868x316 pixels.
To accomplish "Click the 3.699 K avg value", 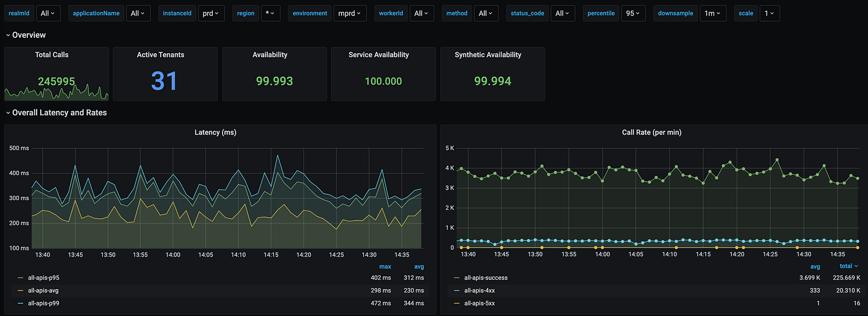I will 808,278.
